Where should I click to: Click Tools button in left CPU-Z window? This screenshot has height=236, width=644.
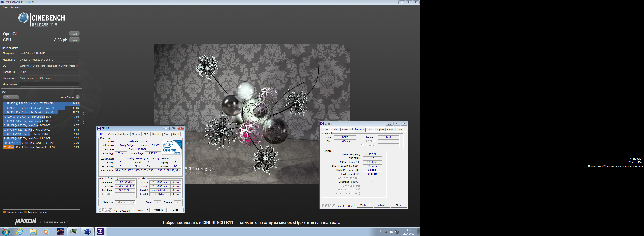coord(140,210)
